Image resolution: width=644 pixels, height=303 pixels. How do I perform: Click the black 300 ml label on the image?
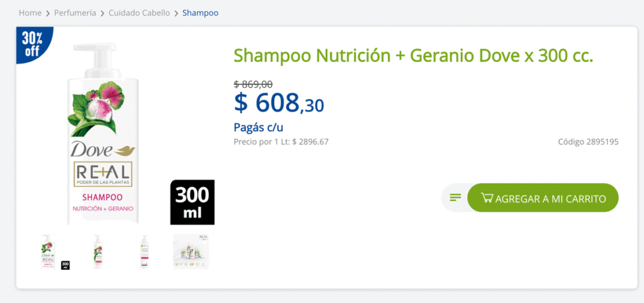tap(192, 202)
